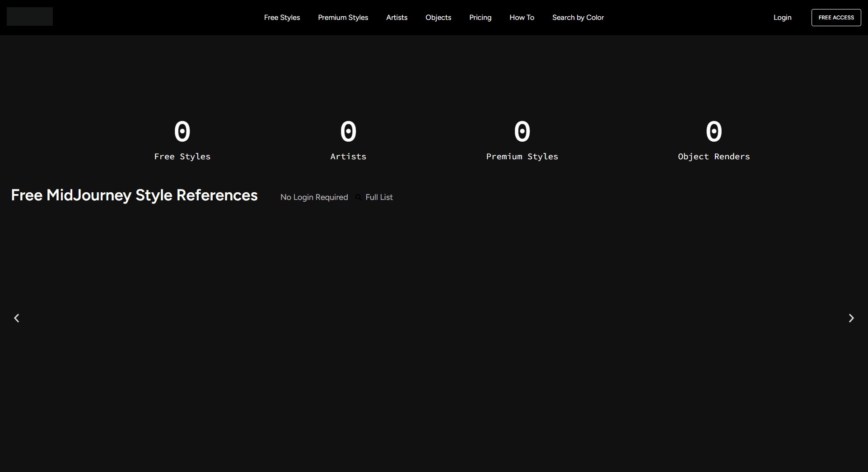Open the How To guide link
The width and height of the screenshot is (868, 472).
click(522, 18)
